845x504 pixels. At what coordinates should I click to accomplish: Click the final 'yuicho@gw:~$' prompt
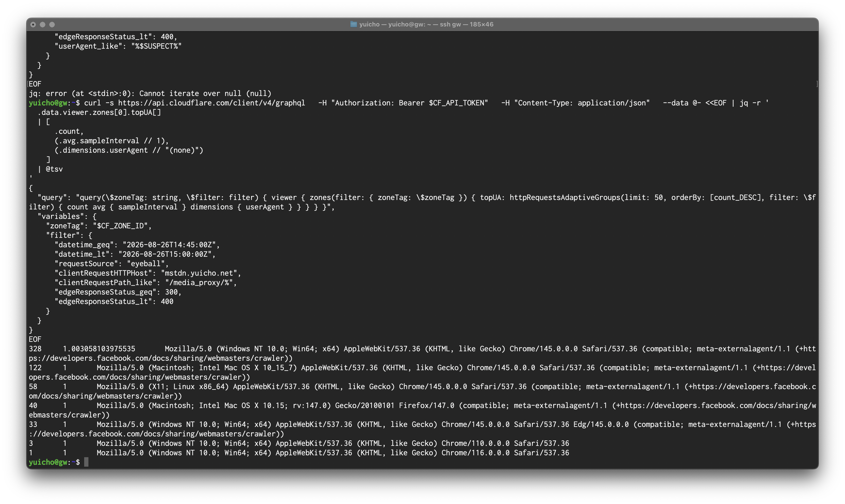[54, 463]
